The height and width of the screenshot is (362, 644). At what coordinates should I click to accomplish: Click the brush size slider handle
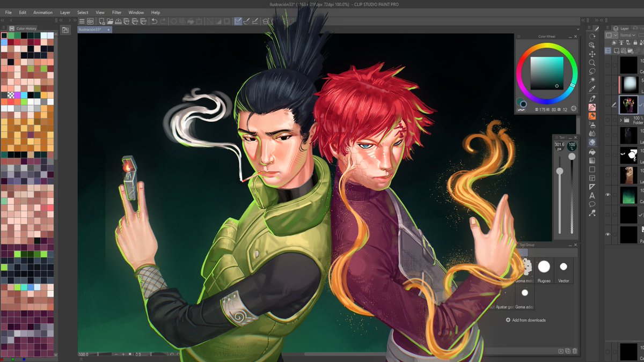(560, 171)
